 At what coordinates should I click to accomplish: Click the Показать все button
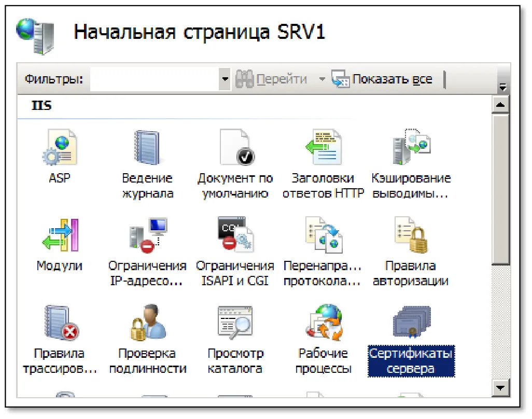click(382, 79)
